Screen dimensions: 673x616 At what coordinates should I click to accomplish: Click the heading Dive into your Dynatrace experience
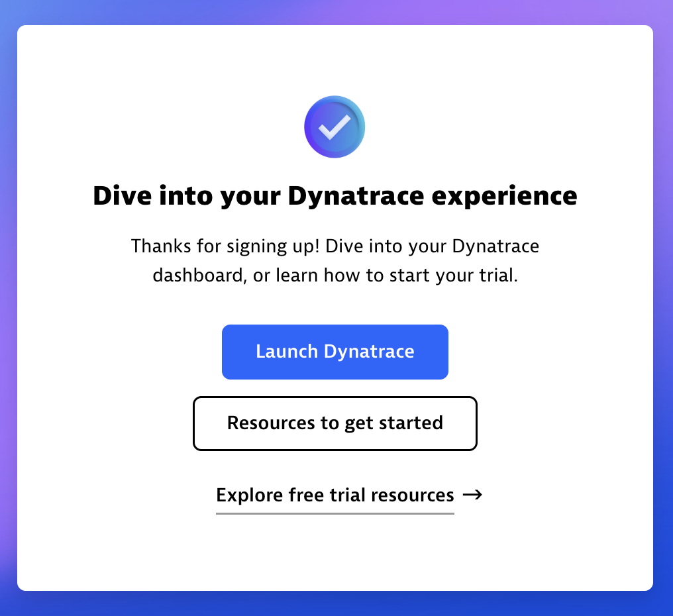coord(335,196)
